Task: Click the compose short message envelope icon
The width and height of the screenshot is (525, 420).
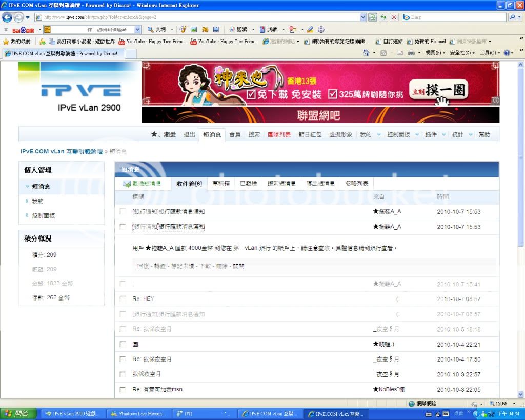Action: click(x=126, y=184)
